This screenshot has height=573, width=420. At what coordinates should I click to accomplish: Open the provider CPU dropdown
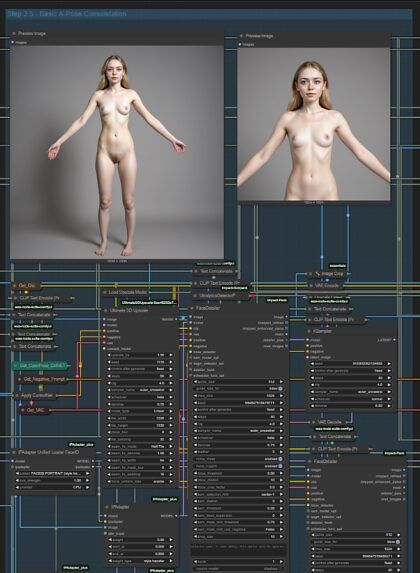pos(52,487)
